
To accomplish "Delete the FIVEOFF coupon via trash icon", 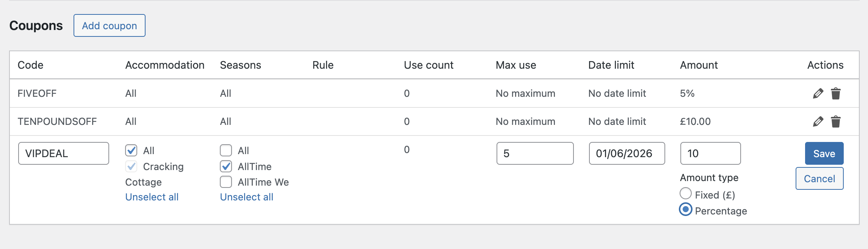I will pos(836,93).
